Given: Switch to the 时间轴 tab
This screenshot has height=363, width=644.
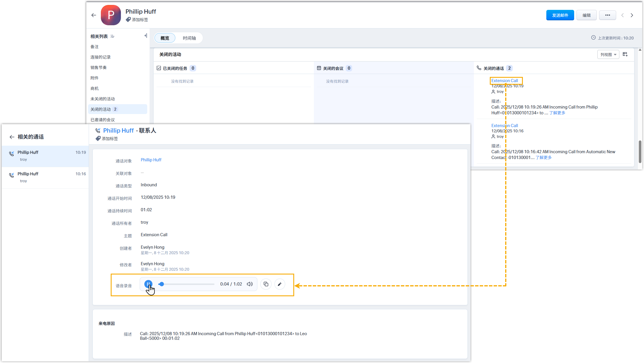Looking at the screenshot, I should point(189,38).
